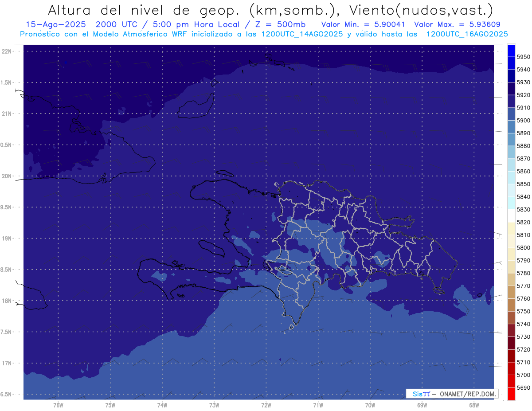
Task: Click the 68W longitude axis label
Action: click(x=473, y=405)
